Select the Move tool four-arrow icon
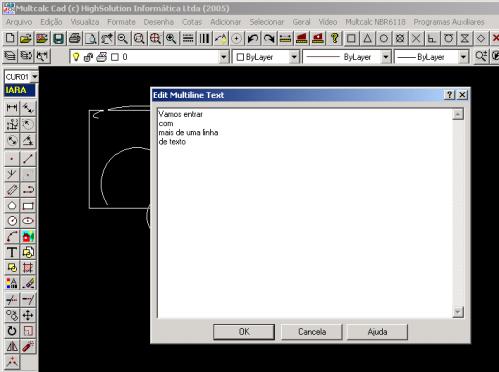The width and height of the screenshot is (499, 372). 28,315
